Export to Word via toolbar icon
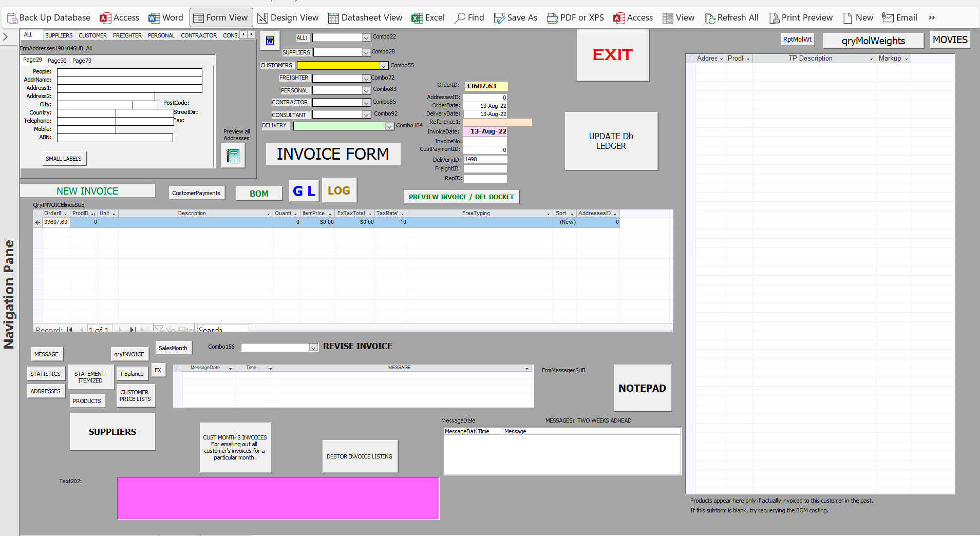The width and height of the screenshot is (980, 536). pyautogui.click(x=166, y=17)
